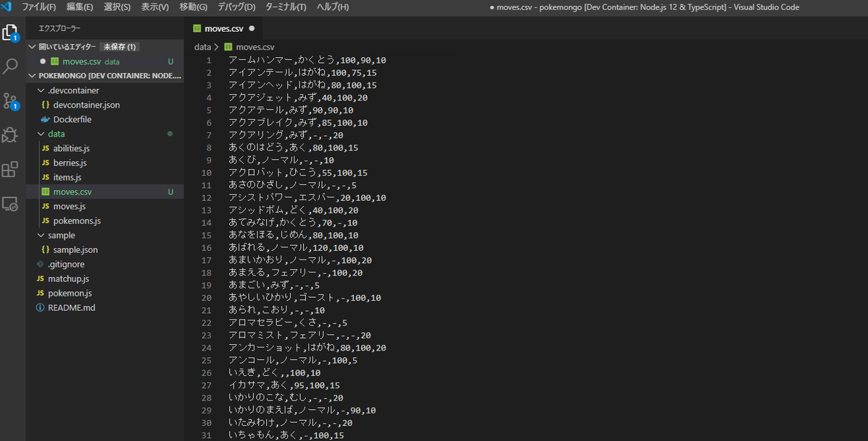Open berries.js in the explorer

click(x=105, y=163)
